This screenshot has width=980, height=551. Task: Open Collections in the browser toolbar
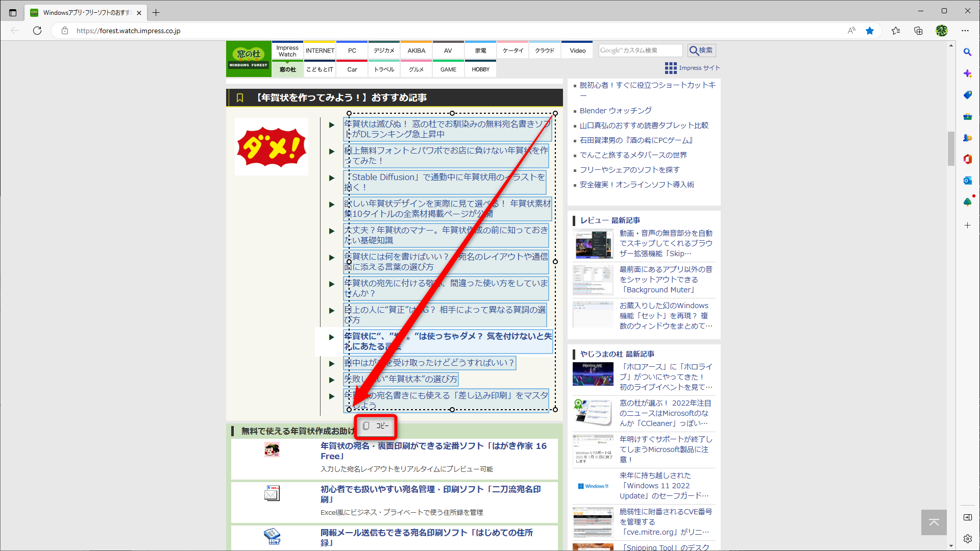click(919, 31)
